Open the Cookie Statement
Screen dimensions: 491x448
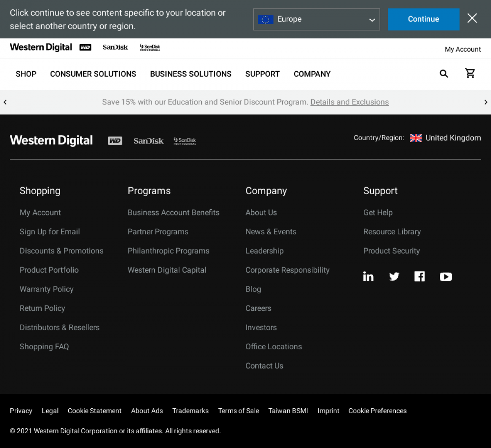(95, 411)
